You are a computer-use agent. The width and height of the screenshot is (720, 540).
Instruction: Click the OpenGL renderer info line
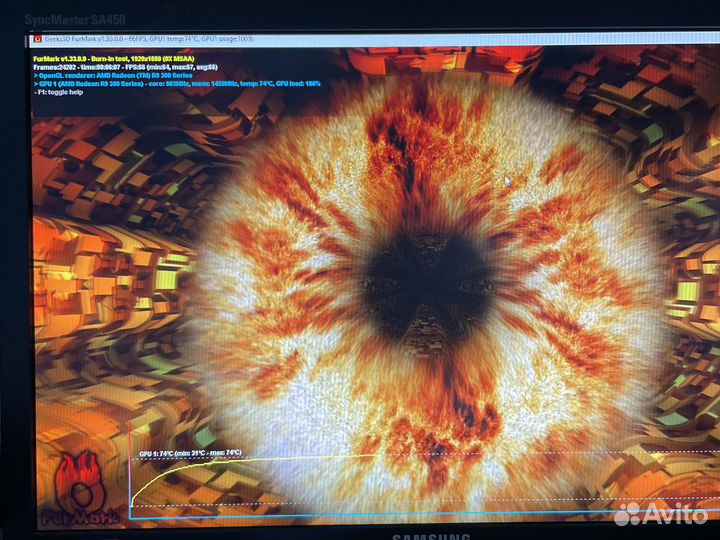pos(112,76)
